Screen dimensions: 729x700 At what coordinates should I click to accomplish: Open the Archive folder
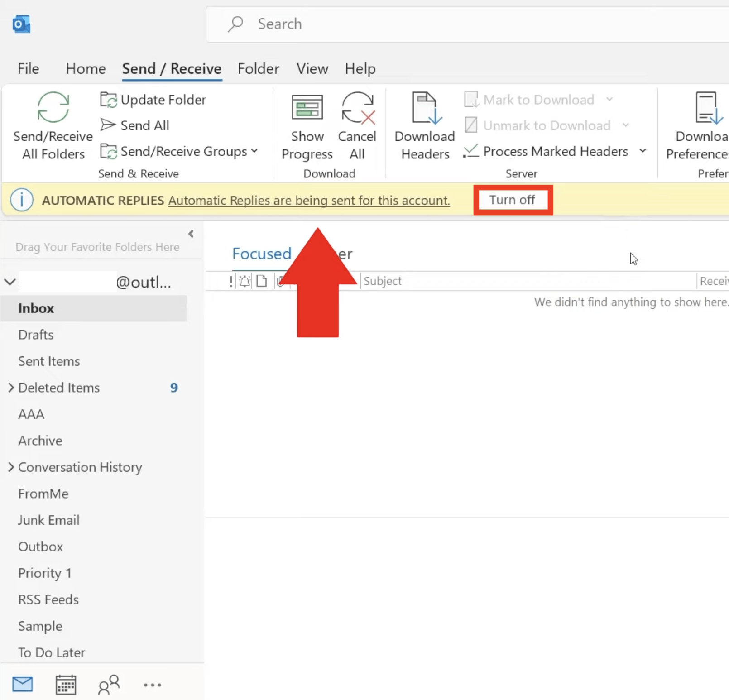pyautogui.click(x=40, y=441)
